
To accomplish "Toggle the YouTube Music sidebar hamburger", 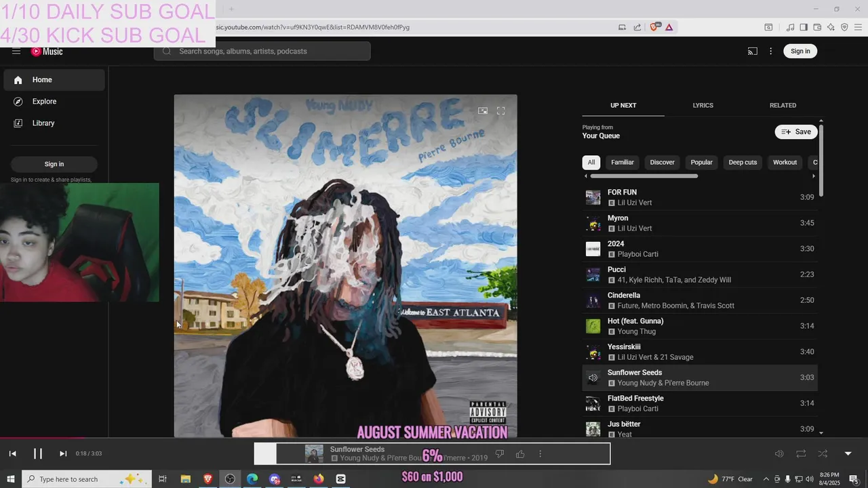I will point(16,52).
